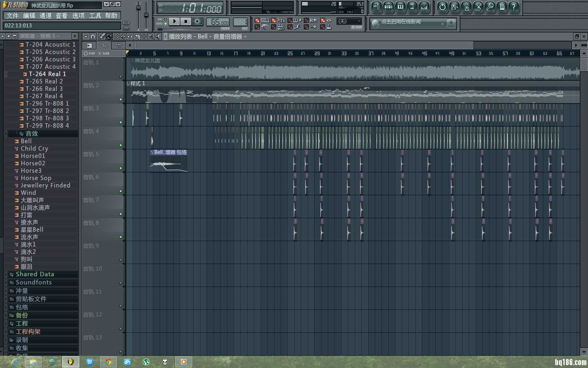Select the slip tool in playlist toolbar
588x368 pixels.
coord(130,36)
